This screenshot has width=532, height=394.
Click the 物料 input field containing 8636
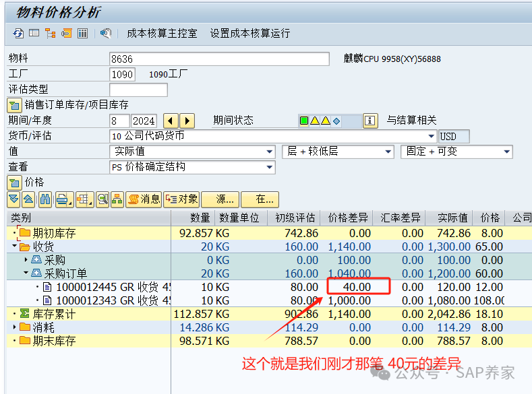218,59
